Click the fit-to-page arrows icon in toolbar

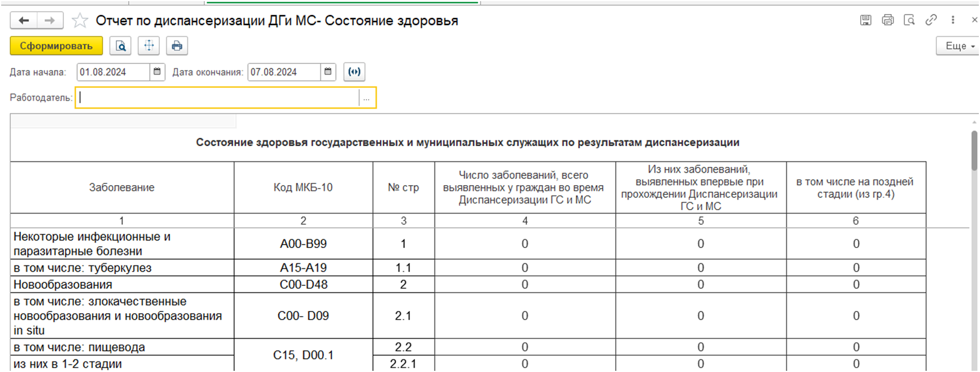point(149,46)
